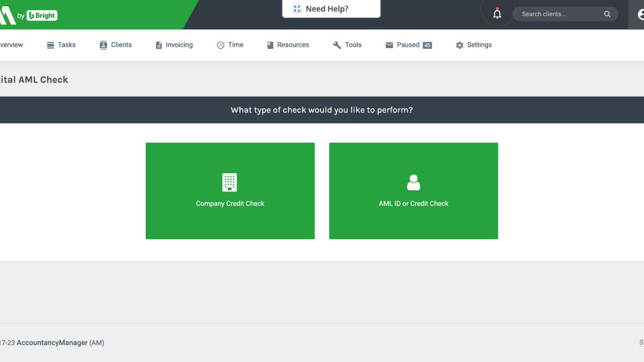Click the Settings gear icon
This screenshot has width=644, height=362.
click(459, 45)
